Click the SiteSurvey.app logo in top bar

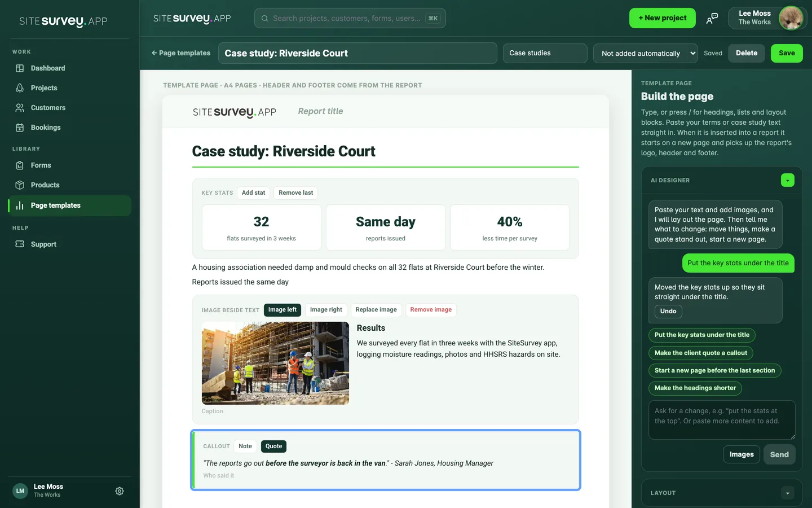click(192, 19)
